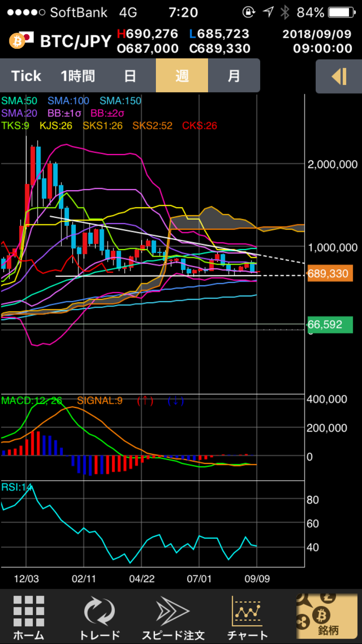This screenshot has height=644, width=362.
Task: Tap the 09:00:00 candle time
Action: tap(323, 48)
